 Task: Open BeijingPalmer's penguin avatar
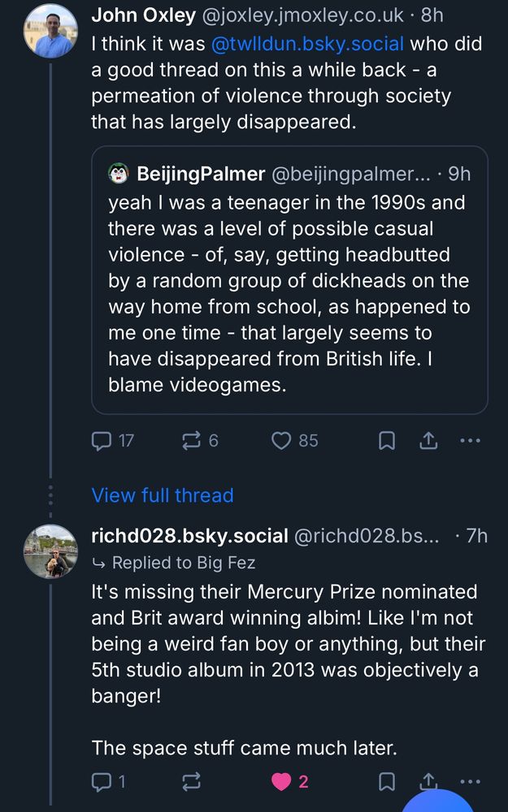(x=119, y=174)
